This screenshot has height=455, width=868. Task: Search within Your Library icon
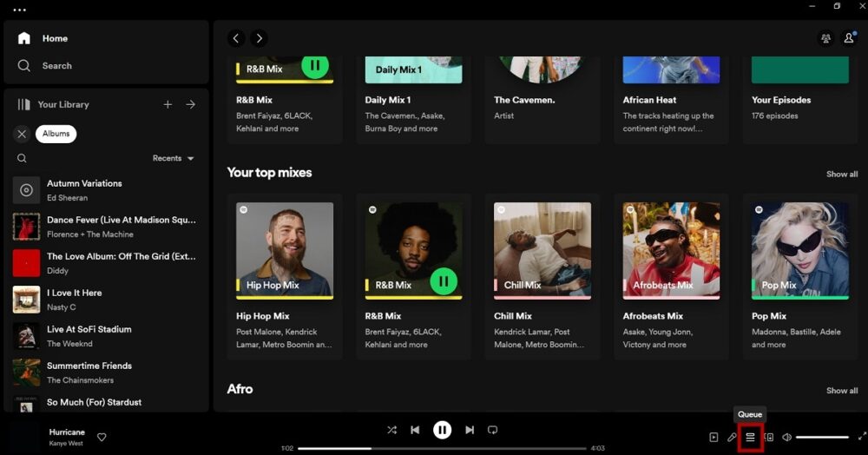pyautogui.click(x=22, y=158)
